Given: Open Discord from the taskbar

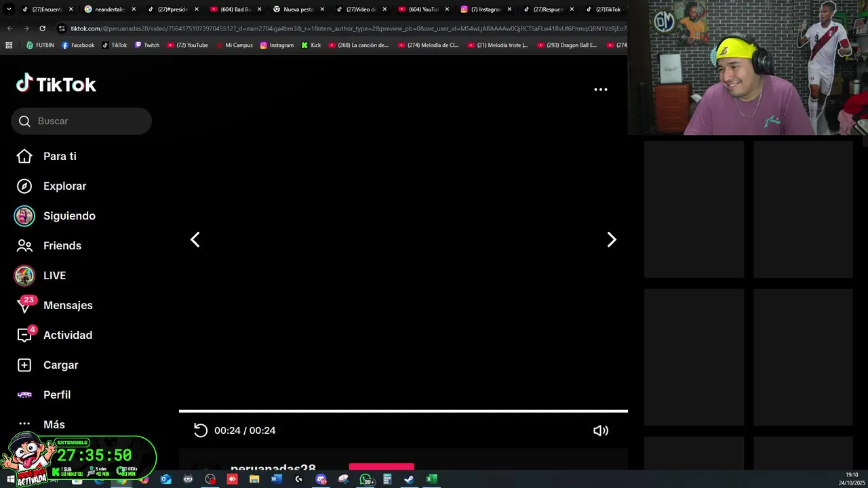Looking at the screenshot, I should [x=321, y=479].
